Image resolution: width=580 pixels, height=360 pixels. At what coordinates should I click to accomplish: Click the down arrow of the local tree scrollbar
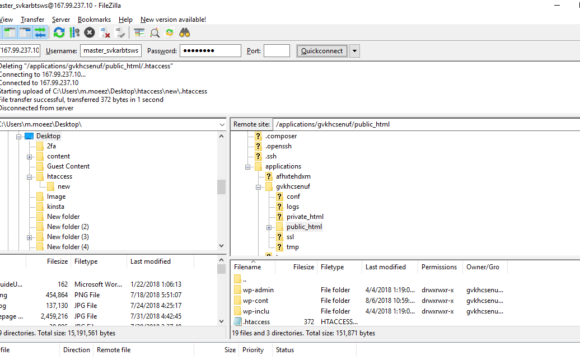pos(221,246)
